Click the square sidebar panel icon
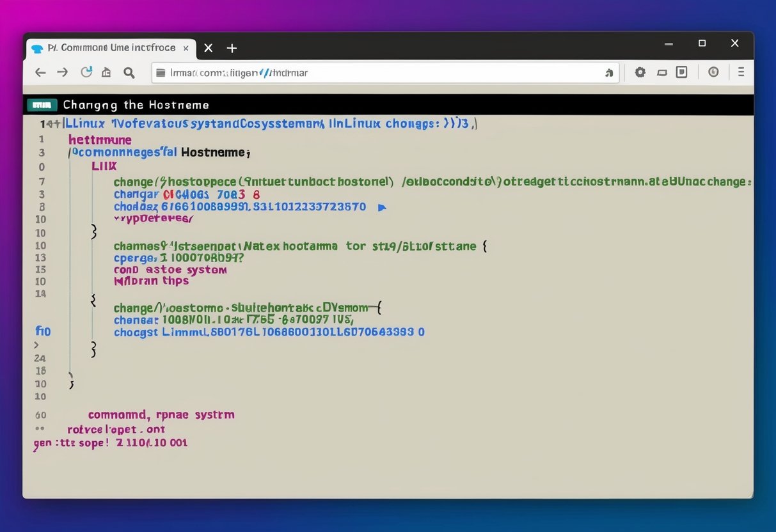Image resolution: width=776 pixels, height=532 pixels. [681, 72]
